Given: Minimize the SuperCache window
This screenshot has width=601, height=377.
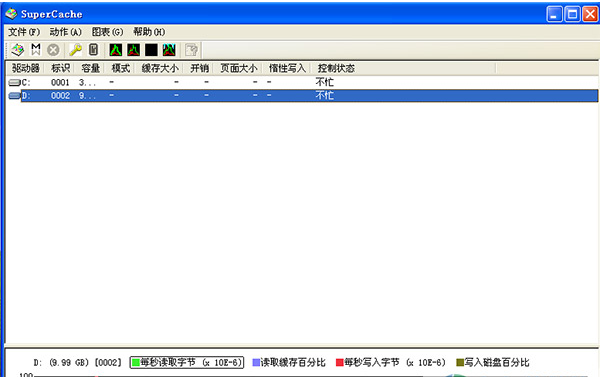Looking at the screenshot, I should point(554,14).
